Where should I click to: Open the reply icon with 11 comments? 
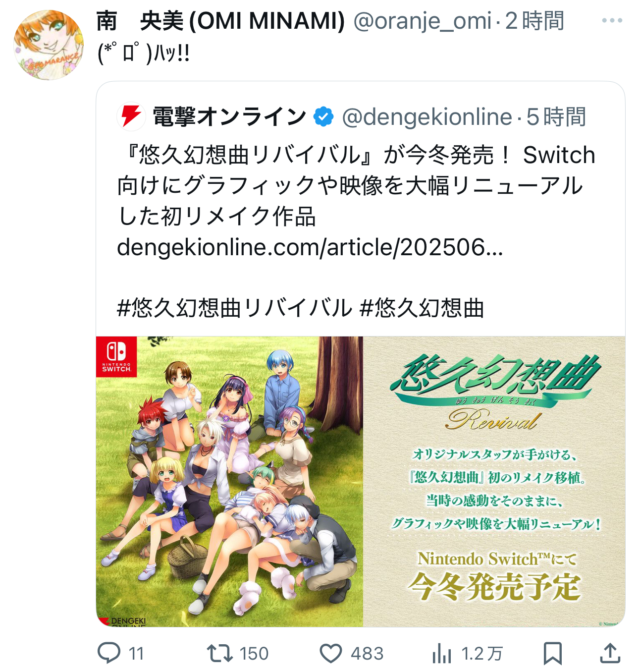109,653
